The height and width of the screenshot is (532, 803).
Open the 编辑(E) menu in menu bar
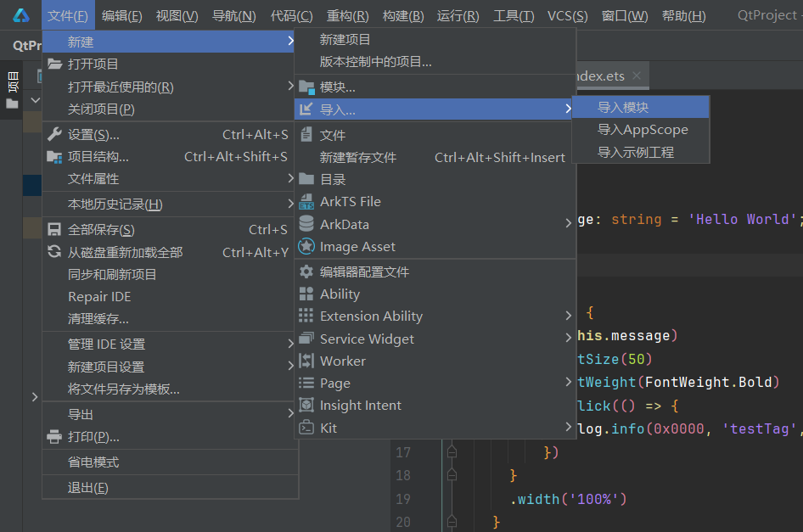coord(121,16)
